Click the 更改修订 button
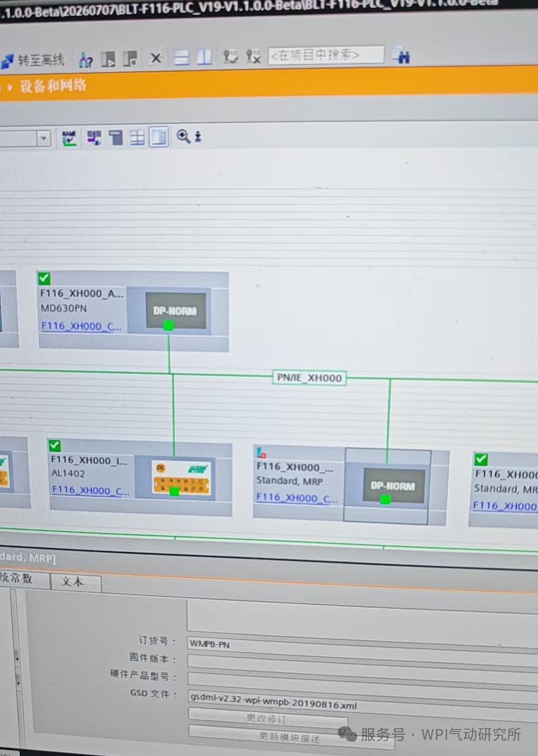Image resolution: width=538 pixels, height=756 pixels. [268, 718]
